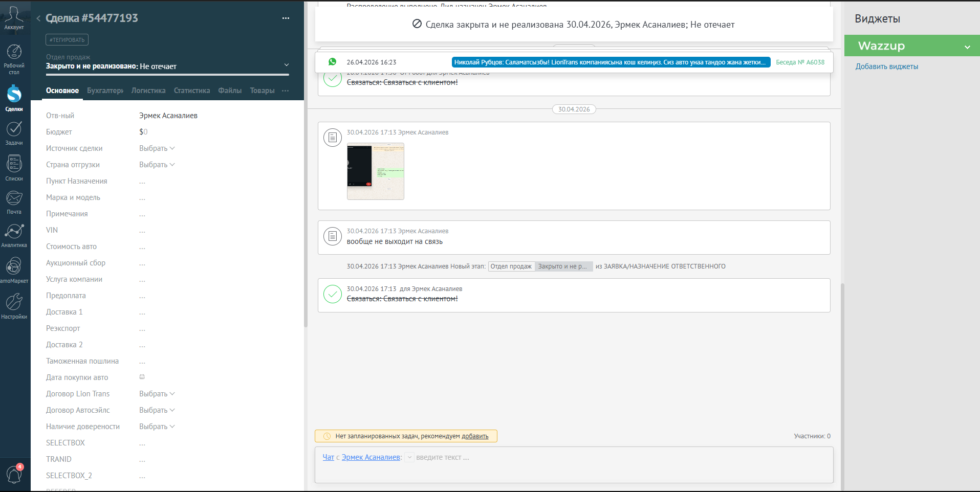The image size is (980, 492).
Task: Open amoМаркет in sidebar
Action: pos(14,270)
